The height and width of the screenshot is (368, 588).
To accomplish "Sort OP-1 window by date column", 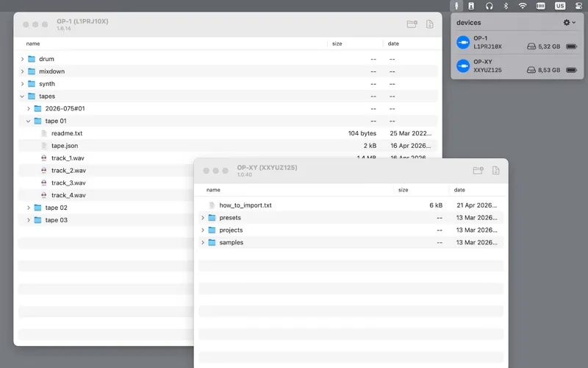I will [x=393, y=43].
